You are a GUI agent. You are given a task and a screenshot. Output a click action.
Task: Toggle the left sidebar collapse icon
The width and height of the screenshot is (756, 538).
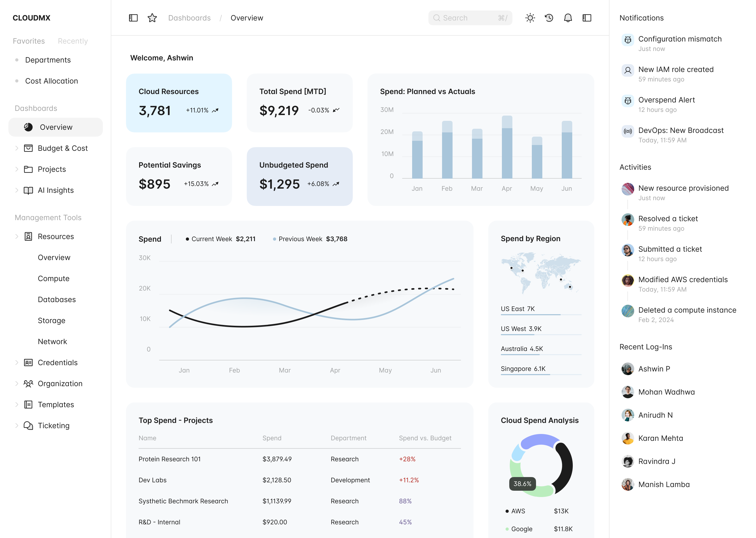pyautogui.click(x=133, y=18)
